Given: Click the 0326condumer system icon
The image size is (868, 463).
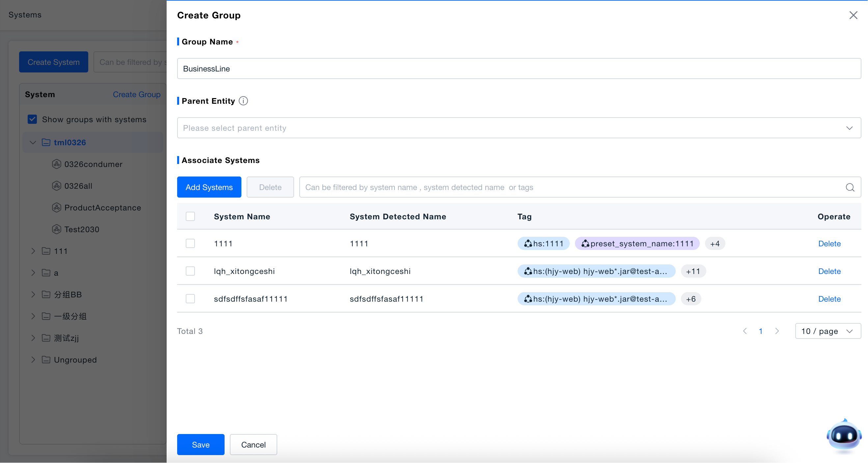Looking at the screenshot, I should coord(56,164).
